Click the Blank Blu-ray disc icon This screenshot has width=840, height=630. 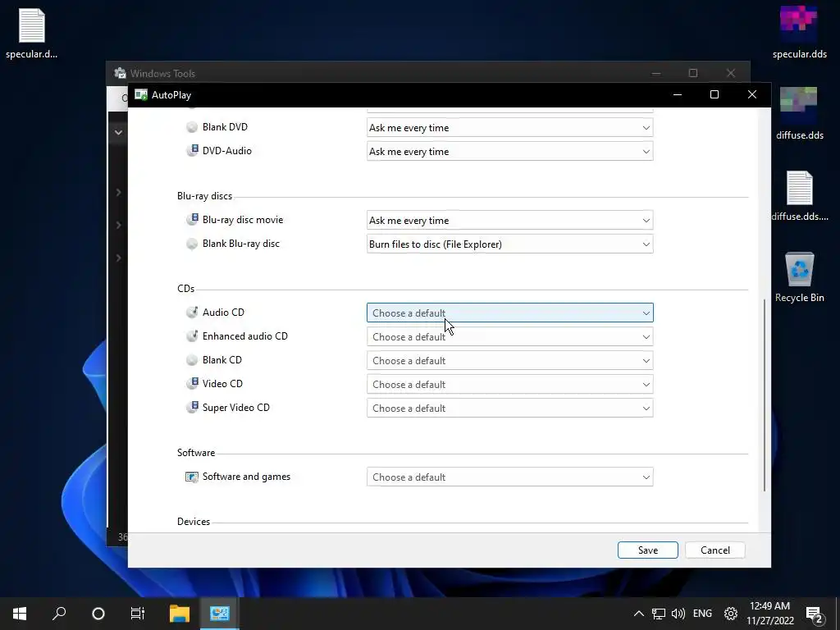192,244
